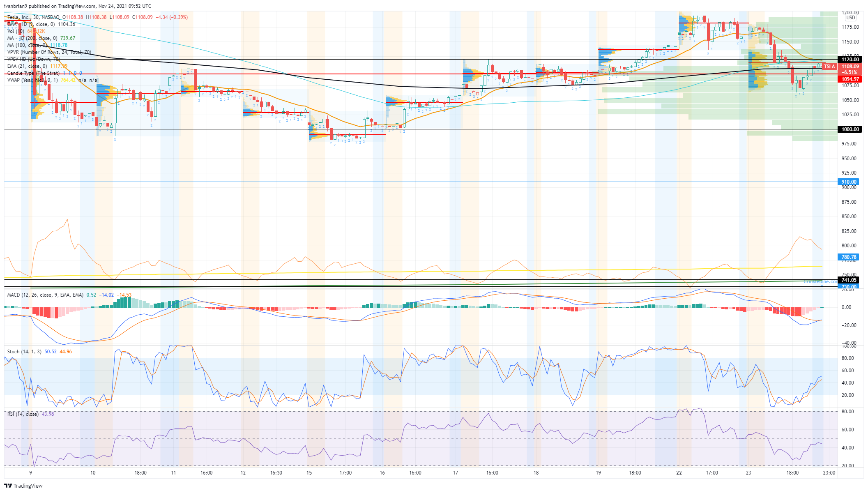Select the MA 100 value 1118.78
Image resolution: width=868 pixels, height=493 pixels.
[59, 45]
